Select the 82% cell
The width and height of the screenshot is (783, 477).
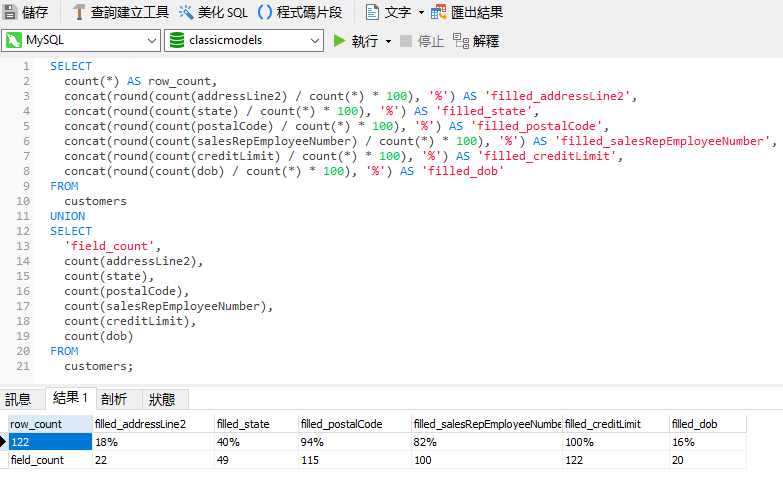(487, 442)
